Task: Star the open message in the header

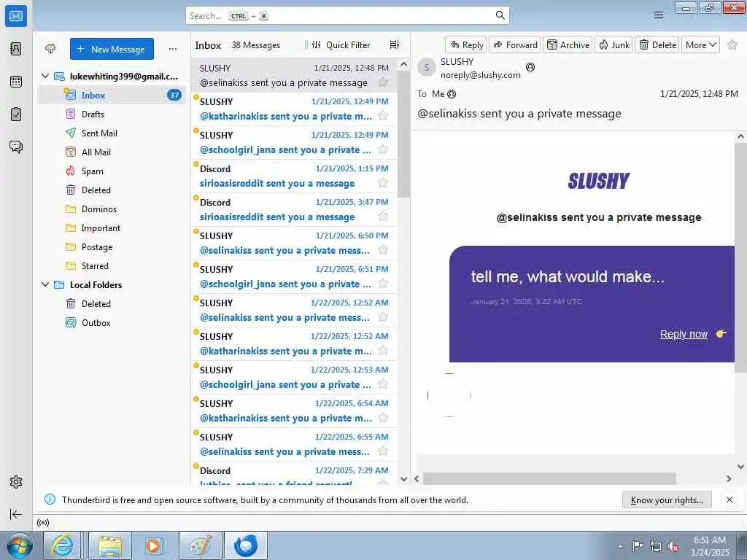Action: 732,44
